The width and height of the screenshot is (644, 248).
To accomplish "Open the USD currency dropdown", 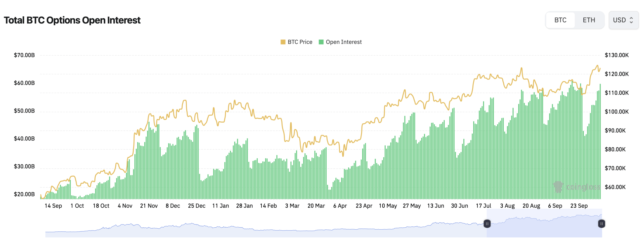I will pyautogui.click(x=623, y=20).
